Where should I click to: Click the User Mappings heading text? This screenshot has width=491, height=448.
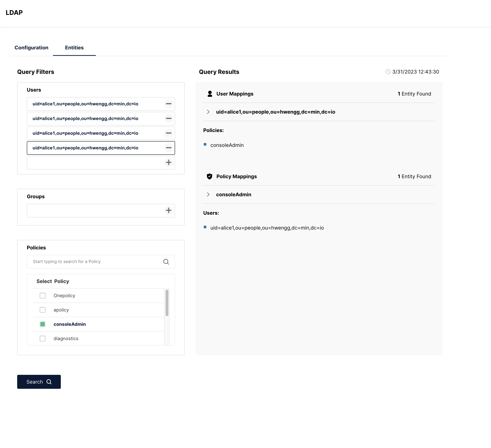[x=235, y=94]
